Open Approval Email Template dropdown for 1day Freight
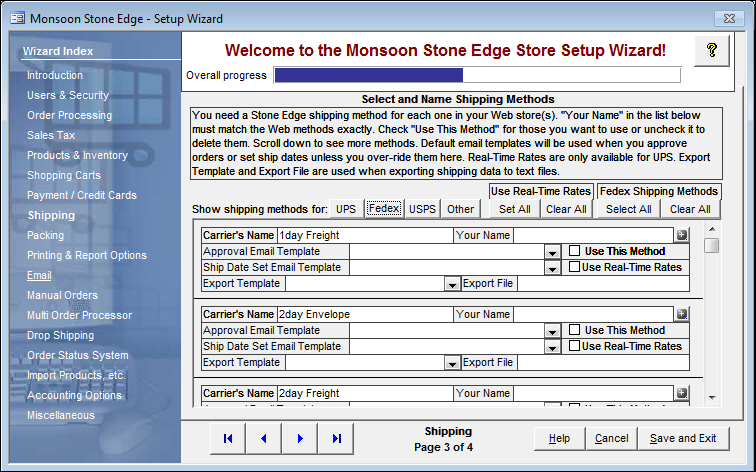Viewport: 756px width, 472px height. (x=552, y=252)
